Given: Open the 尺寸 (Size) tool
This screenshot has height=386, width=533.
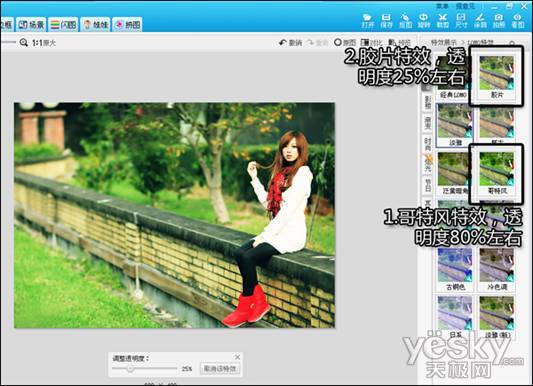Looking at the screenshot, I should [x=461, y=21].
